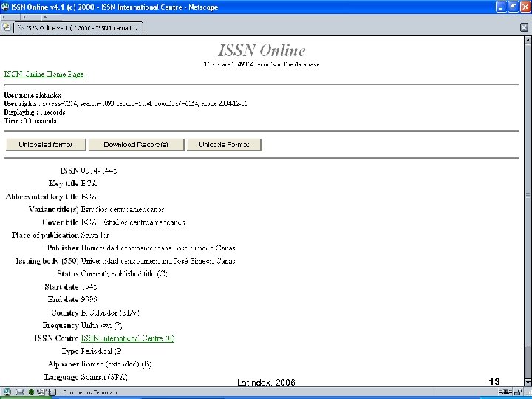Click the User name : latindex line

pos(33,95)
